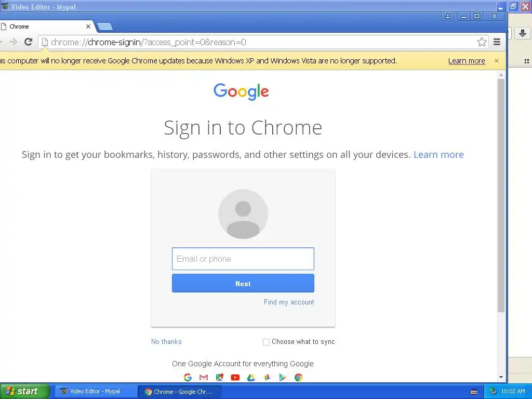
Task: Close the Chrome tab
Action: [x=88, y=26]
